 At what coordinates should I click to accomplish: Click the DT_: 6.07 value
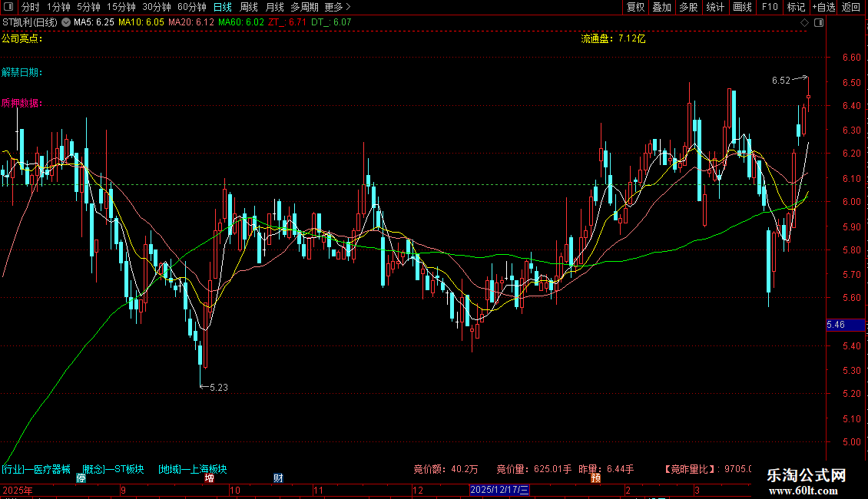point(331,22)
